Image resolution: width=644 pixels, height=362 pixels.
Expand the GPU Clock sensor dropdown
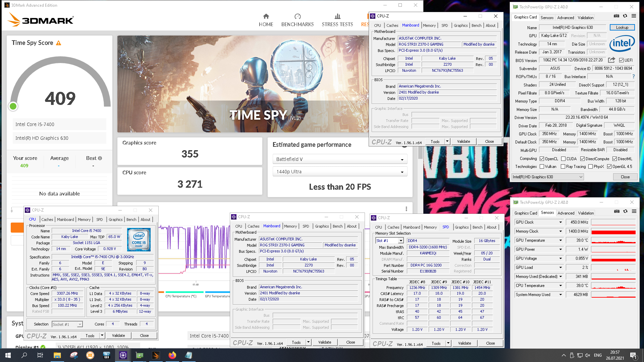pyautogui.click(x=560, y=222)
